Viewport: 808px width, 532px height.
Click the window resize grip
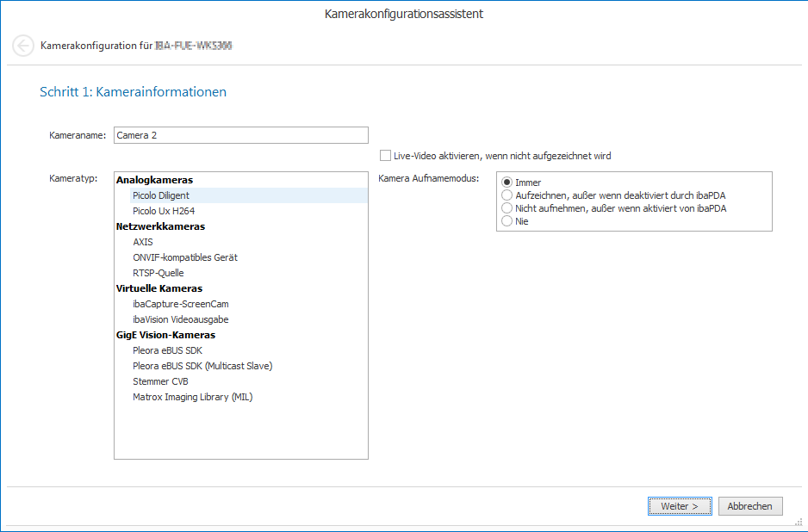(799, 523)
